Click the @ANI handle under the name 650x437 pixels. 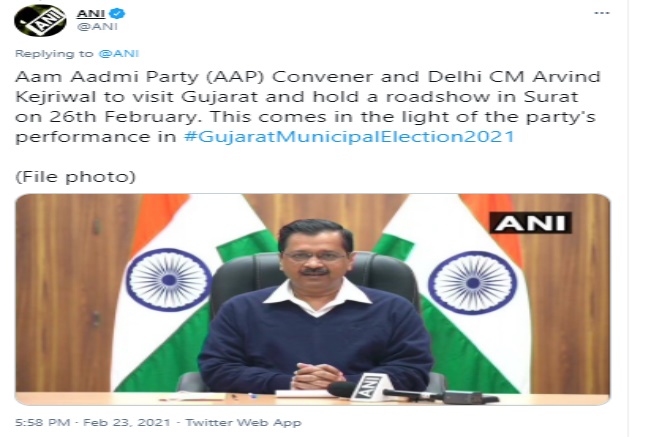tap(93, 29)
